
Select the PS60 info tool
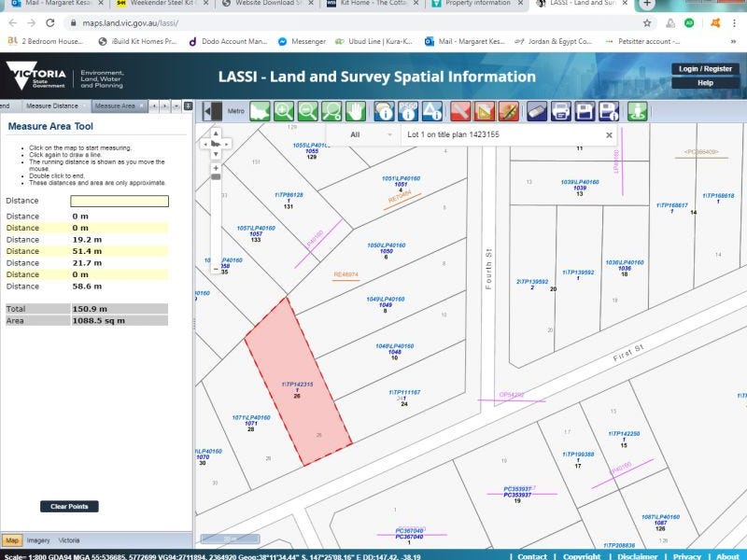point(408,111)
